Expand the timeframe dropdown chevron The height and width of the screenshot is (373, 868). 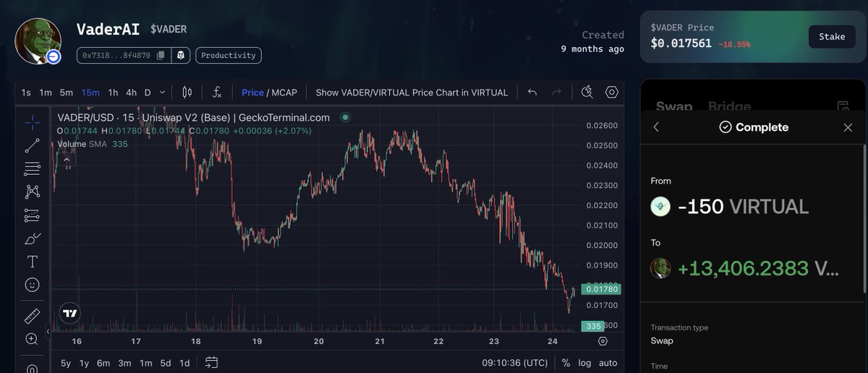[x=162, y=93]
